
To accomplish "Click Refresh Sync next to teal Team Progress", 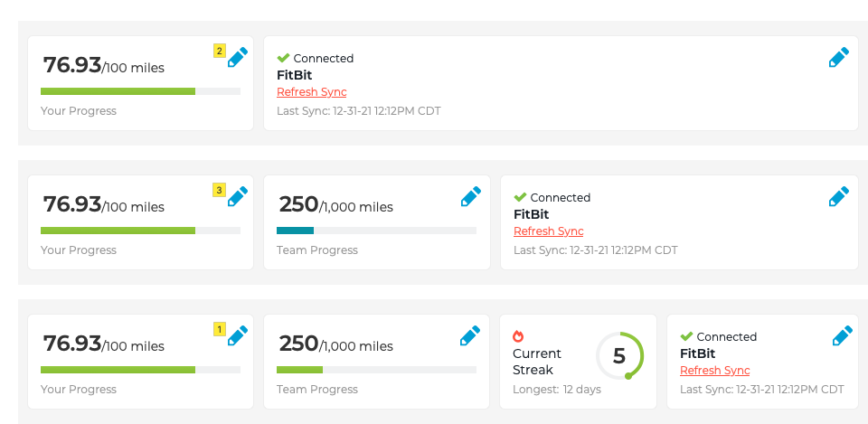I will pyautogui.click(x=548, y=231).
